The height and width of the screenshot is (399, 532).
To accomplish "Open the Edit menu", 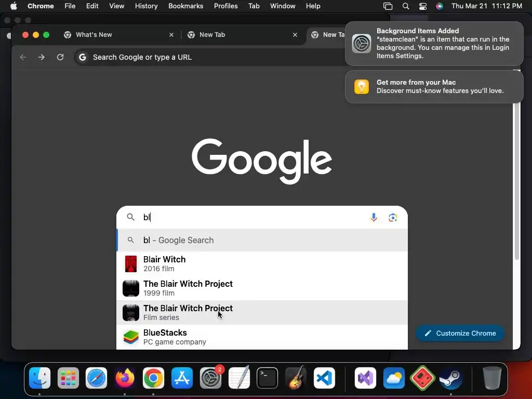I will 92,6.
